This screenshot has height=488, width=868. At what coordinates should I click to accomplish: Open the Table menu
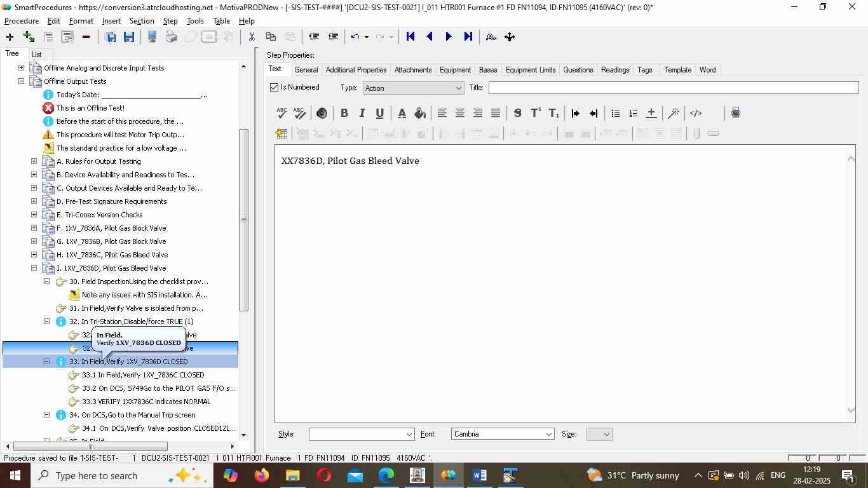(x=221, y=21)
